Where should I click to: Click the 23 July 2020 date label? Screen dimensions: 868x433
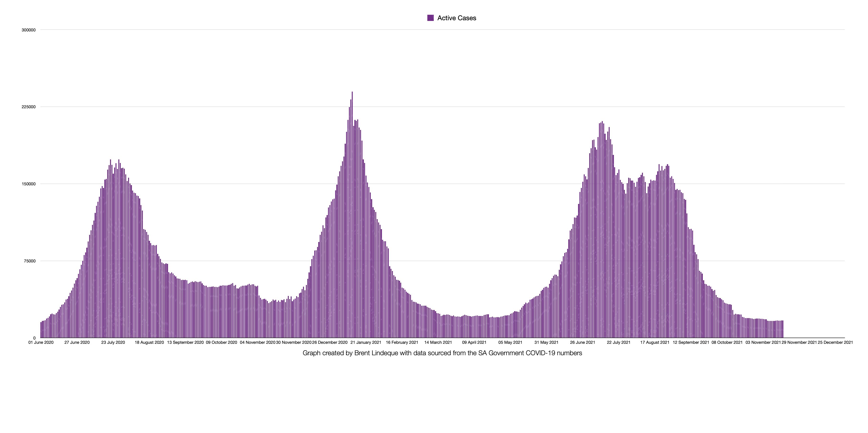[113, 342]
